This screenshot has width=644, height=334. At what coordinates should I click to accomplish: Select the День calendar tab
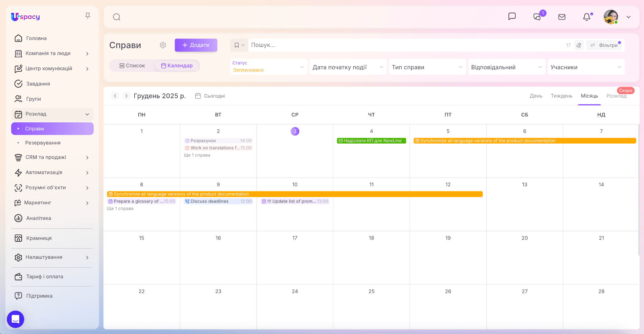pos(536,96)
